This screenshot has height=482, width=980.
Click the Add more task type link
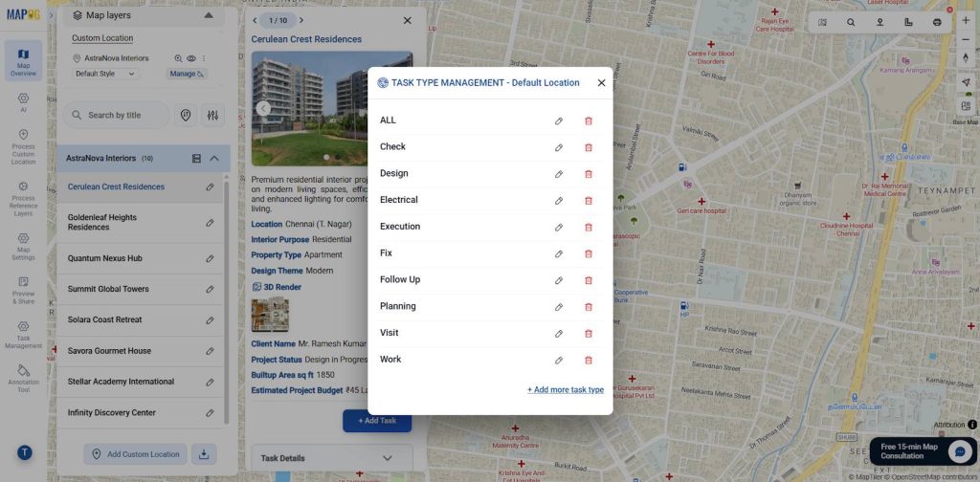pos(565,390)
